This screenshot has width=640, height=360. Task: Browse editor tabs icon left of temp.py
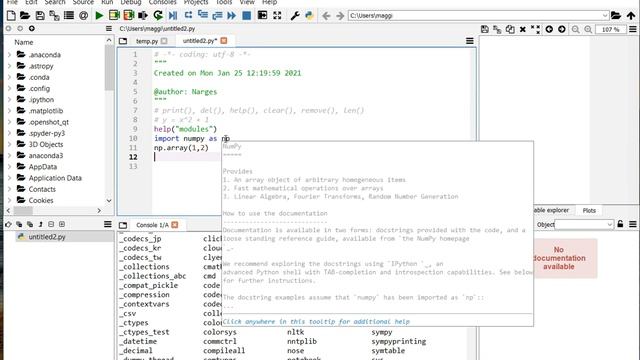pos(123,41)
